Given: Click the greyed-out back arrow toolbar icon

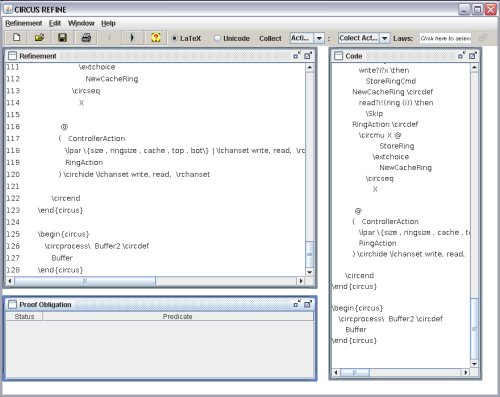Looking at the screenshot, I should point(109,38).
